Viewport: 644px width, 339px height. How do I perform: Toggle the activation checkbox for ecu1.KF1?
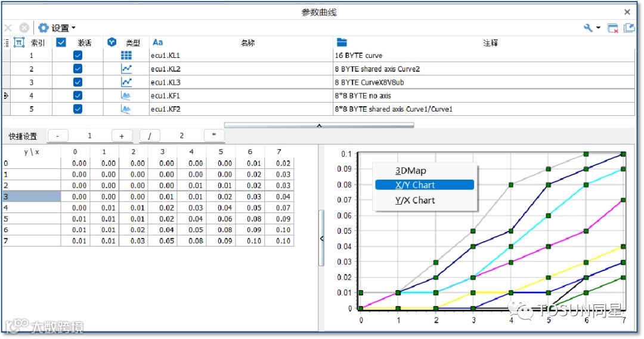click(x=78, y=95)
